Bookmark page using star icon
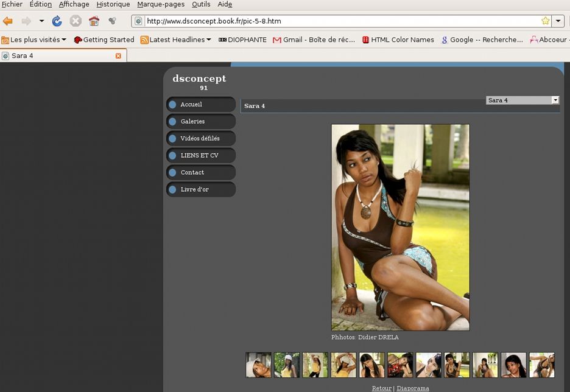Screen dimensions: 570x392 [x=545, y=21]
